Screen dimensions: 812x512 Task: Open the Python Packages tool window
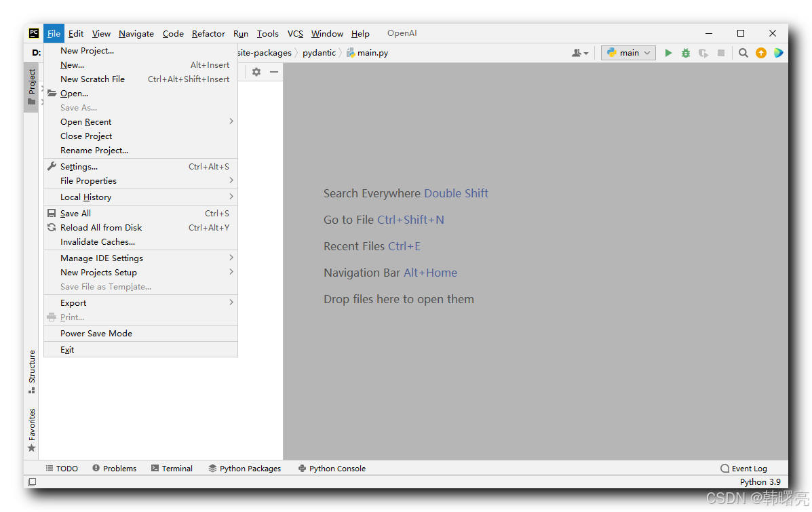pyautogui.click(x=245, y=468)
